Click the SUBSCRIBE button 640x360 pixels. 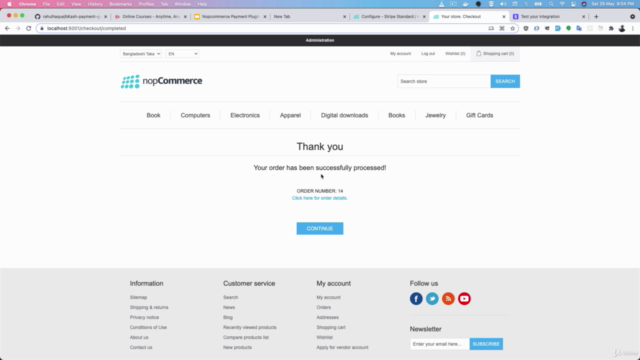coord(486,344)
